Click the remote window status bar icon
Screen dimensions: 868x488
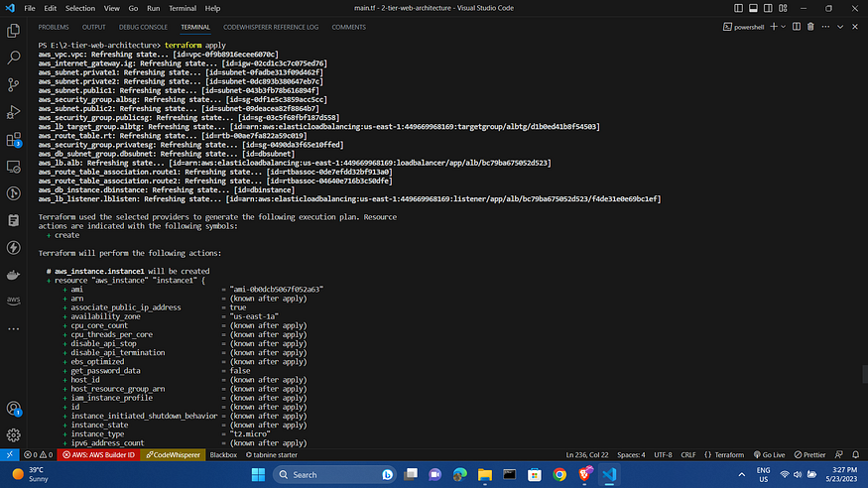pyautogui.click(x=9, y=455)
